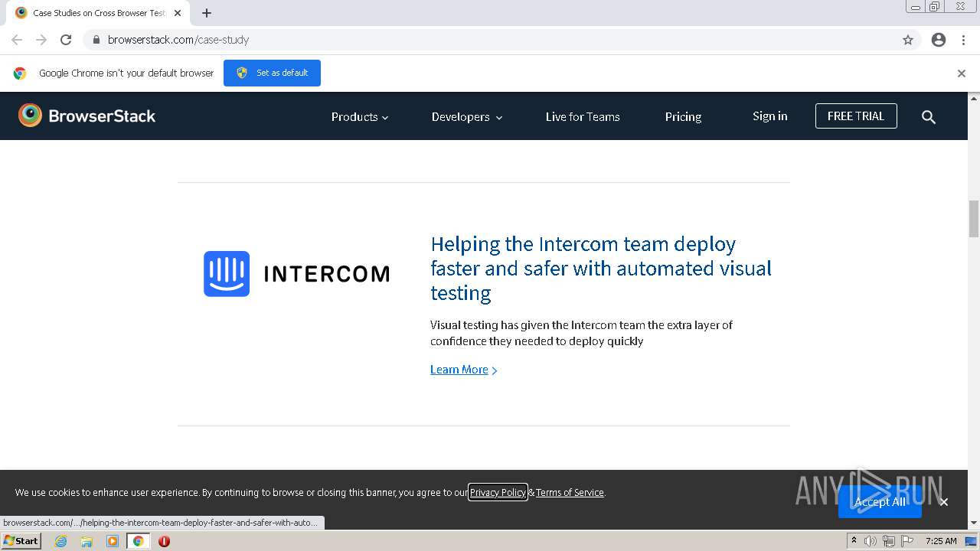Click the browser forward arrow
This screenshot has width=980, height=551.
41,40
